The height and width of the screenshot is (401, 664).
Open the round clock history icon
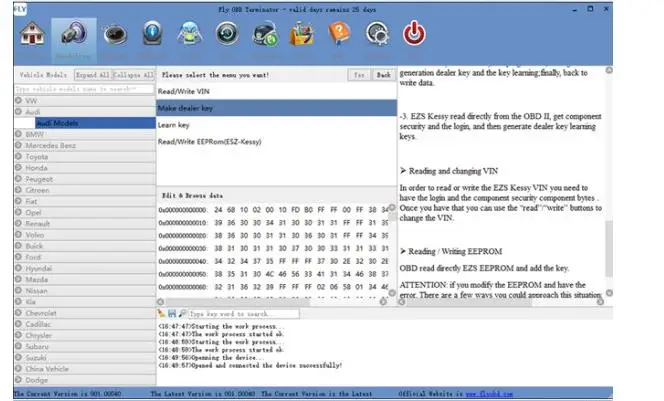click(x=227, y=33)
